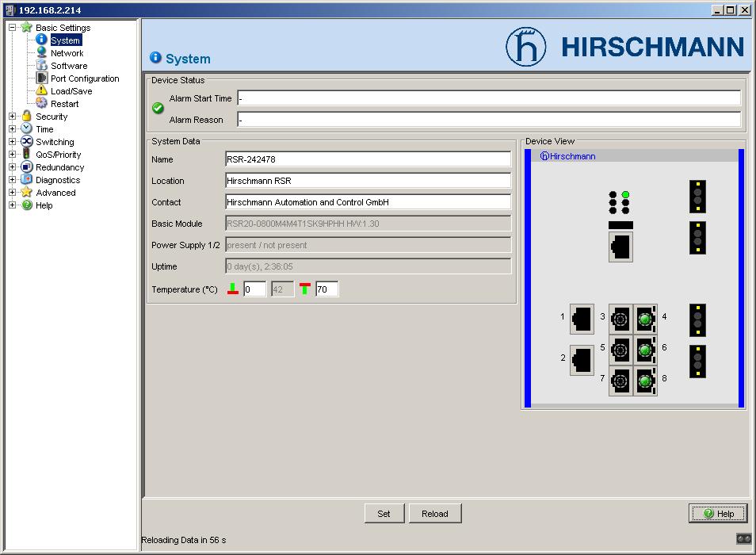Screen dimensions: 756x555
Task: Click port 8 in Device View
Action: [645, 381]
